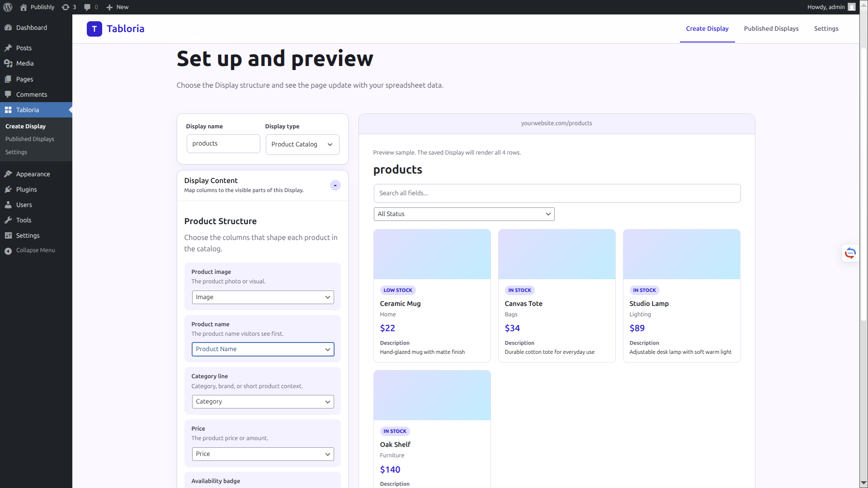Viewport: 868px width, 488px height.
Task: Click the Studio Lamp title
Action: click(649, 304)
